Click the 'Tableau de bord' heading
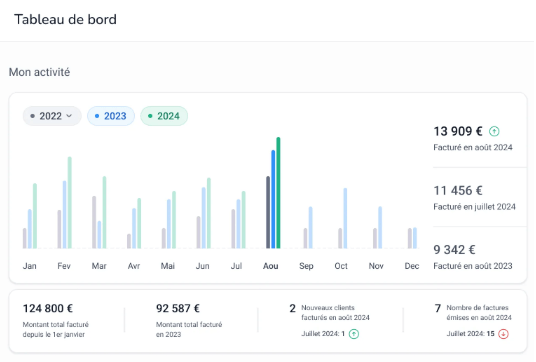The image size is (536, 362). click(65, 19)
